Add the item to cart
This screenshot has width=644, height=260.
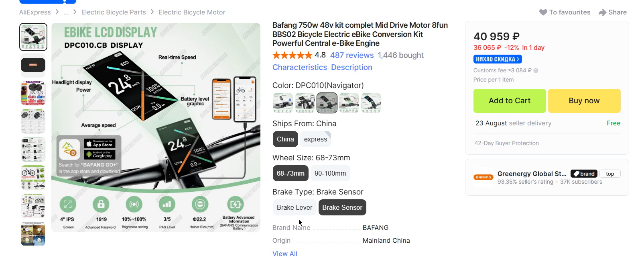click(x=510, y=101)
